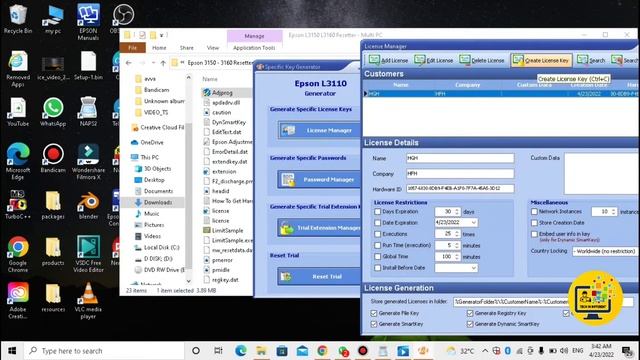Image resolution: width=640 pixels, height=360 pixels.
Task: Open the View ribbon tab
Action: [x=213, y=48]
